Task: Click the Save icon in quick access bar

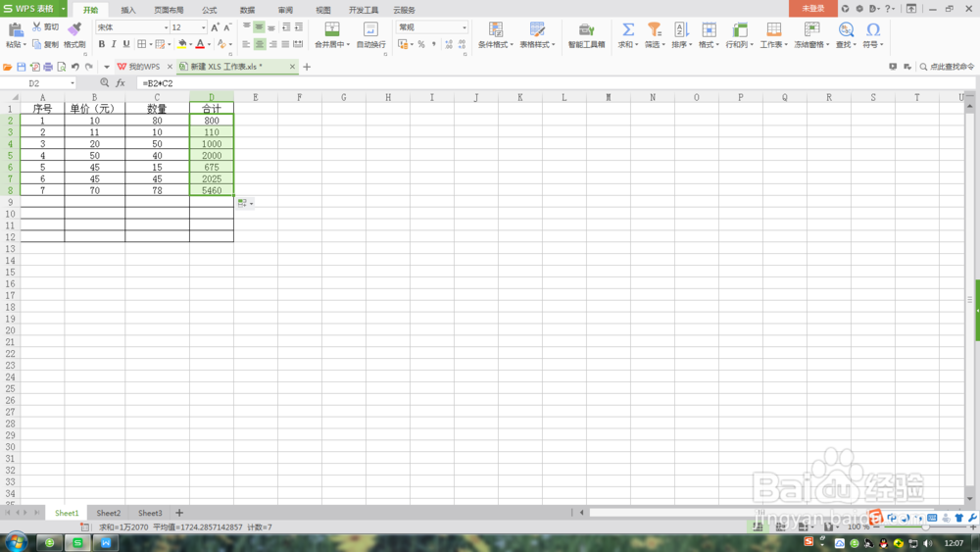Action: 22,67
